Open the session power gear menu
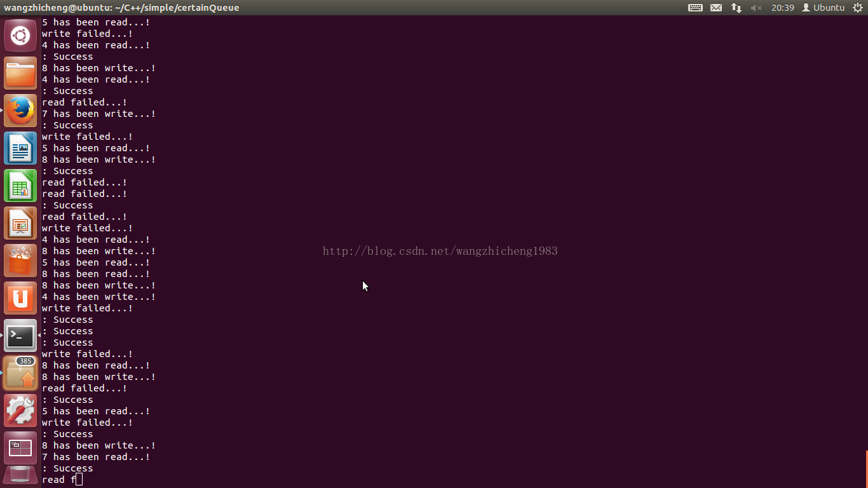 click(857, 8)
